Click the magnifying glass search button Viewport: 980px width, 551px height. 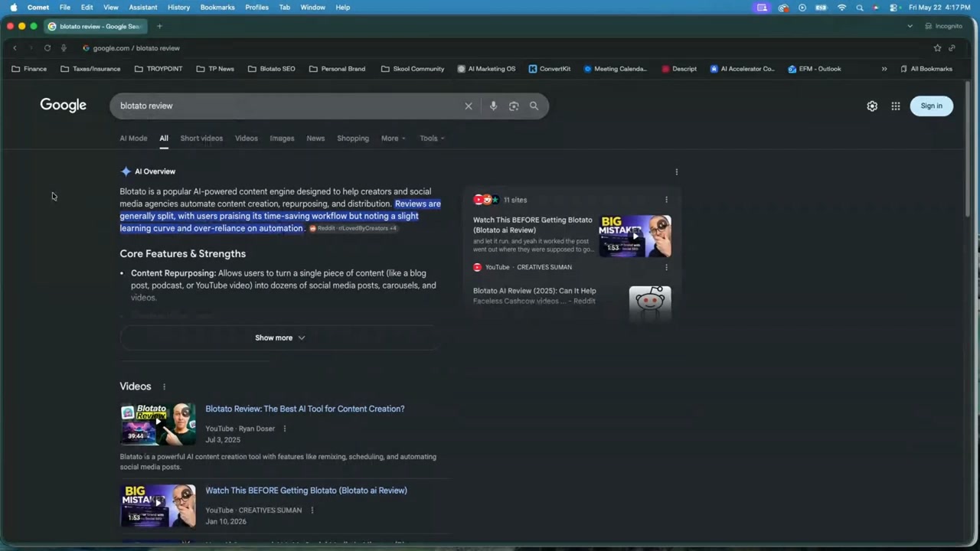[534, 106]
